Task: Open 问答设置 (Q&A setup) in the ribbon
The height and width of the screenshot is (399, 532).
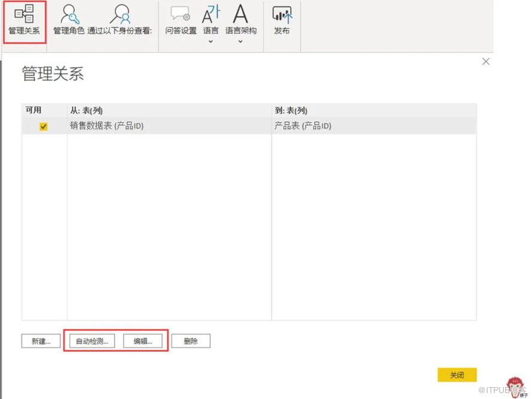Action: [181, 14]
